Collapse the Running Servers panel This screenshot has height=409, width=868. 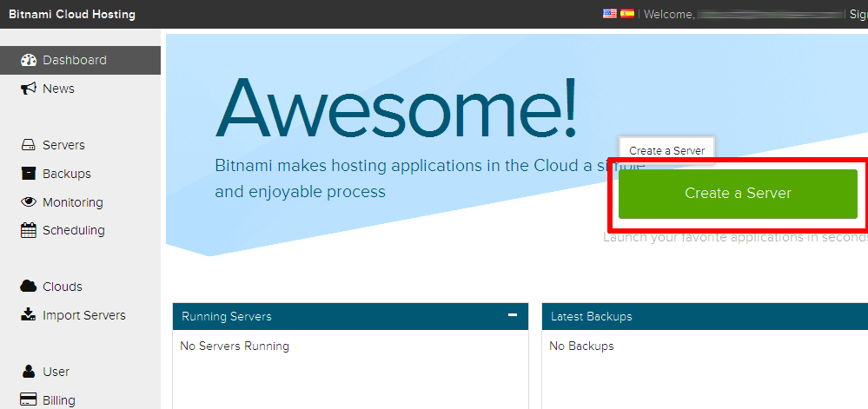pyautogui.click(x=513, y=315)
